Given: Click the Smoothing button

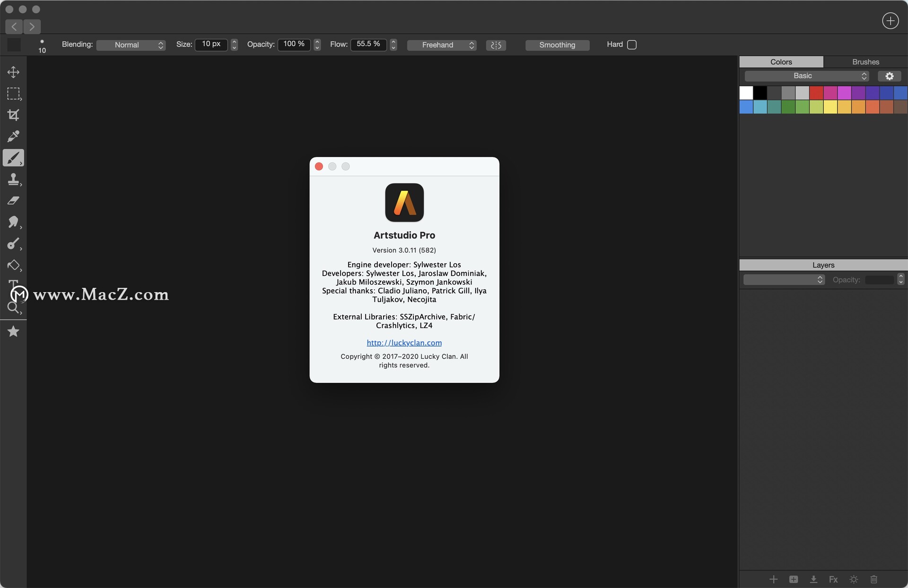Looking at the screenshot, I should click(x=557, y=45).
